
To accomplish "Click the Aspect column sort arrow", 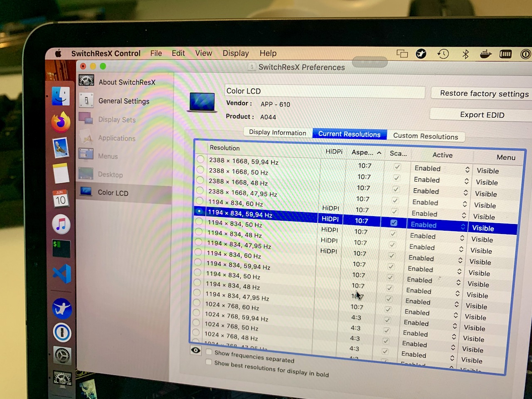I will point(379,153).
